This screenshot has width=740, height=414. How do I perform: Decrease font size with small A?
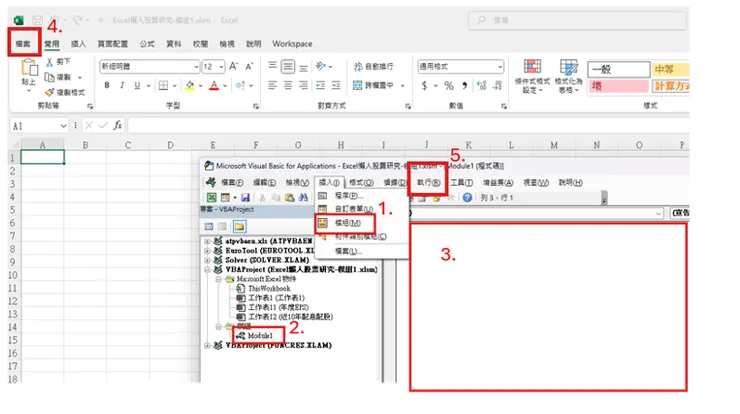[249, 67]
